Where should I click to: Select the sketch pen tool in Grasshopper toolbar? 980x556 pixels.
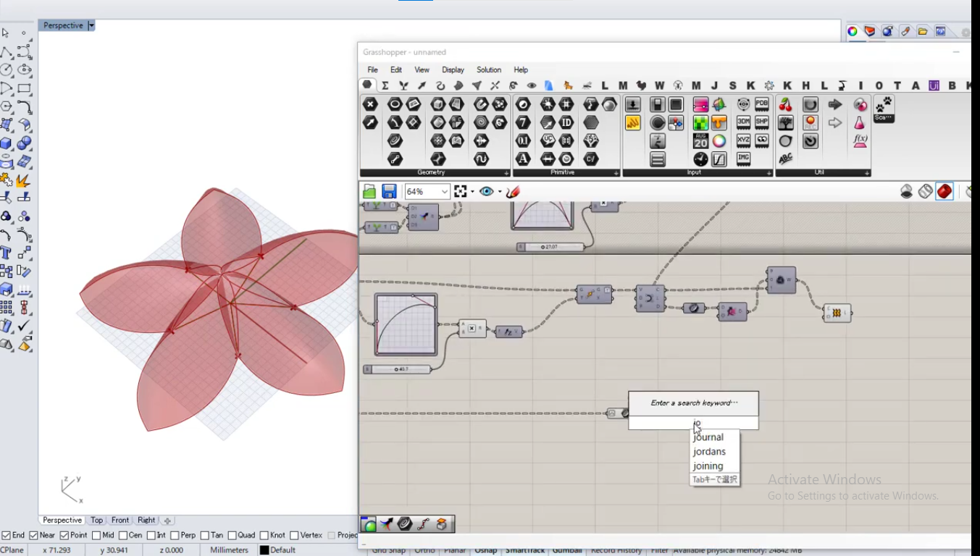[x=513, y=192]
